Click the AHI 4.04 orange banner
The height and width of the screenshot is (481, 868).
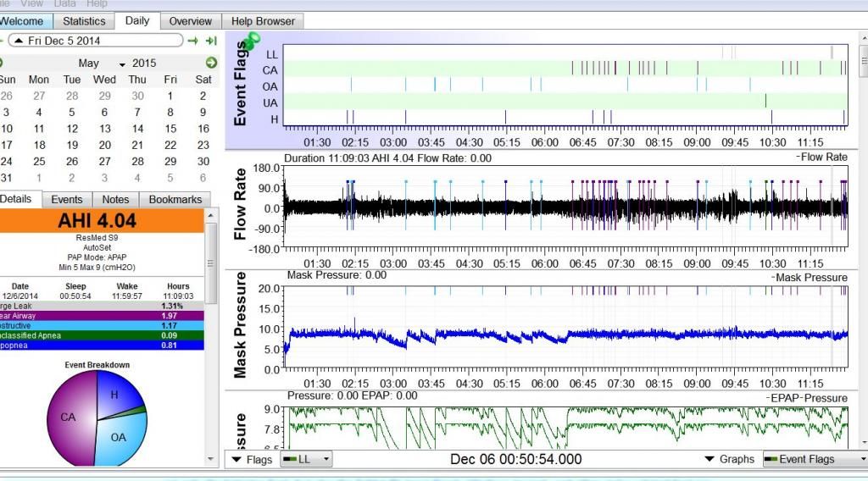point(102,220)
